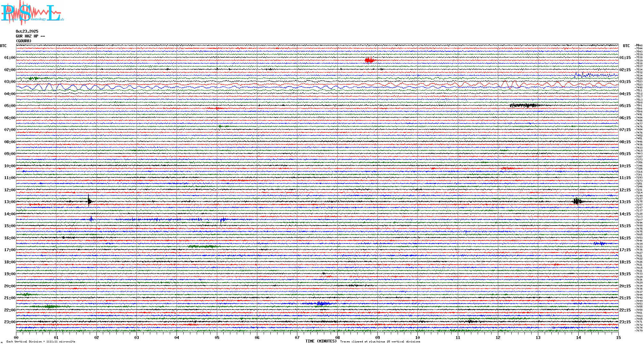The width and height of the screenshot is (644, 346).
Task: Click the right UTC axis header
Action: [x=626, y=46]
